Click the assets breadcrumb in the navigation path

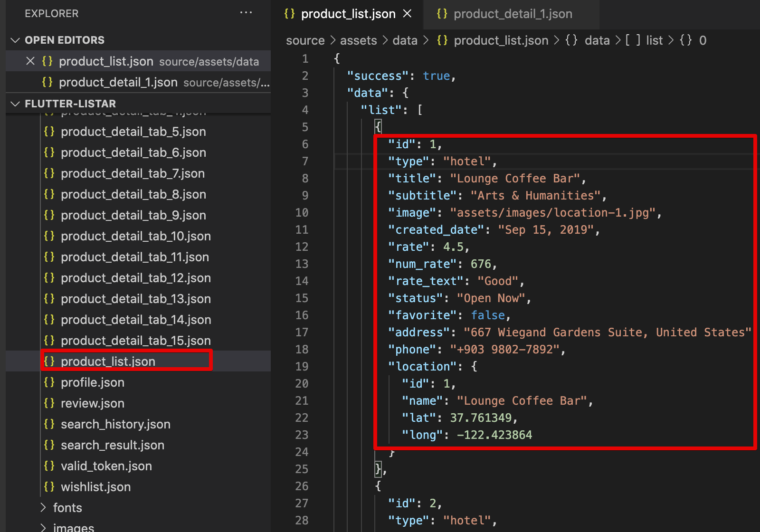tap(359, 40)
